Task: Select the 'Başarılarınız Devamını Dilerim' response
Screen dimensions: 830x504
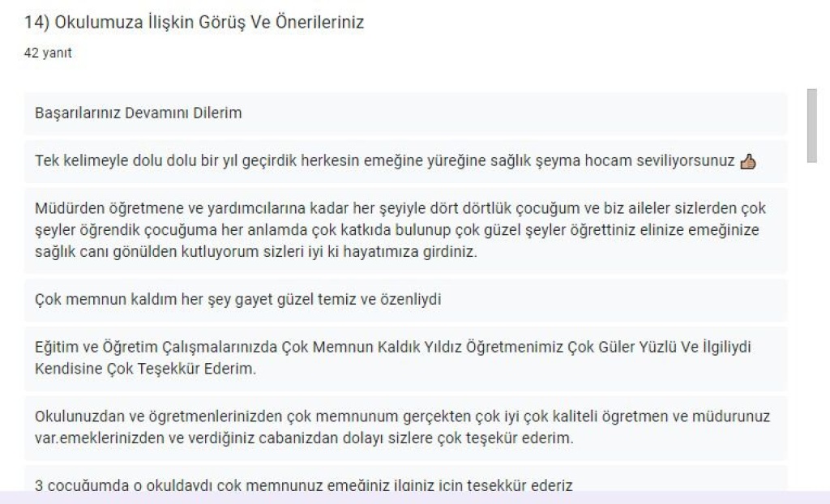Action: 405,113
